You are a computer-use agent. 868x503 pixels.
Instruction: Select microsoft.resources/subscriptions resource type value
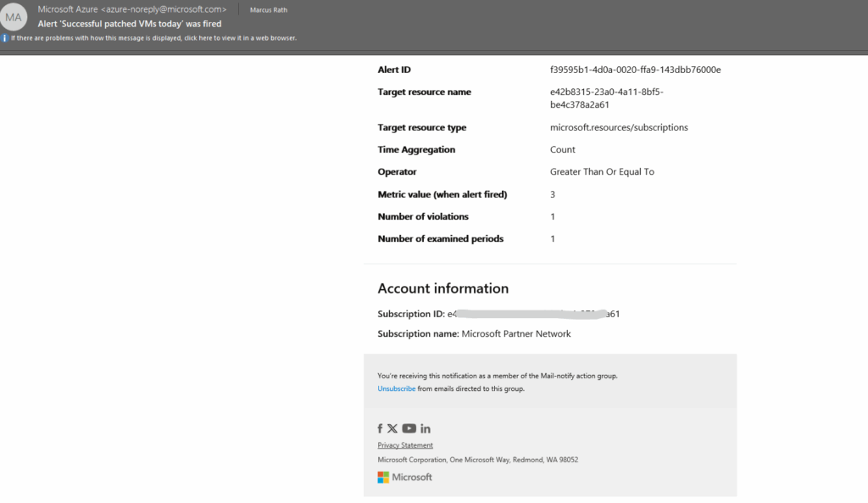619,127
